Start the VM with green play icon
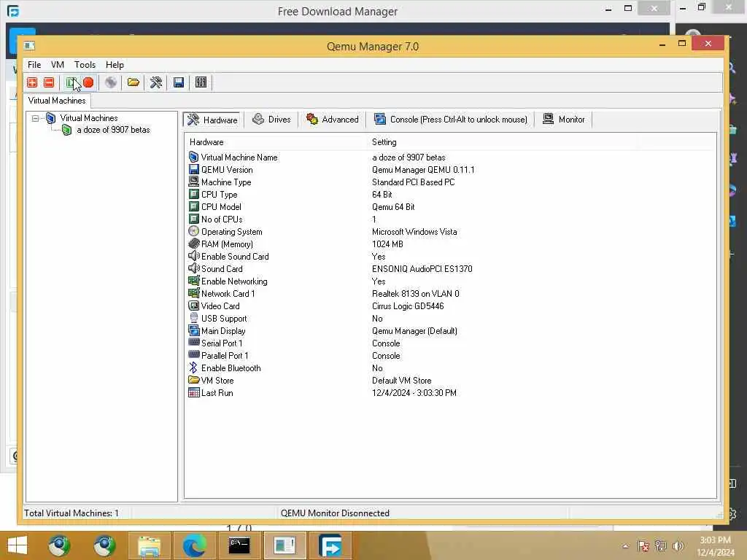 71,82
